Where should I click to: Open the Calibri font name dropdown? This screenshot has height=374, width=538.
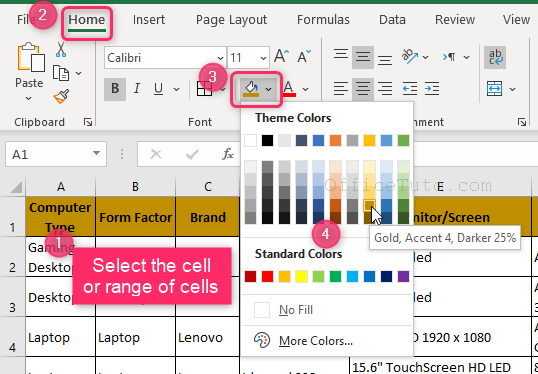pos(220,58)
